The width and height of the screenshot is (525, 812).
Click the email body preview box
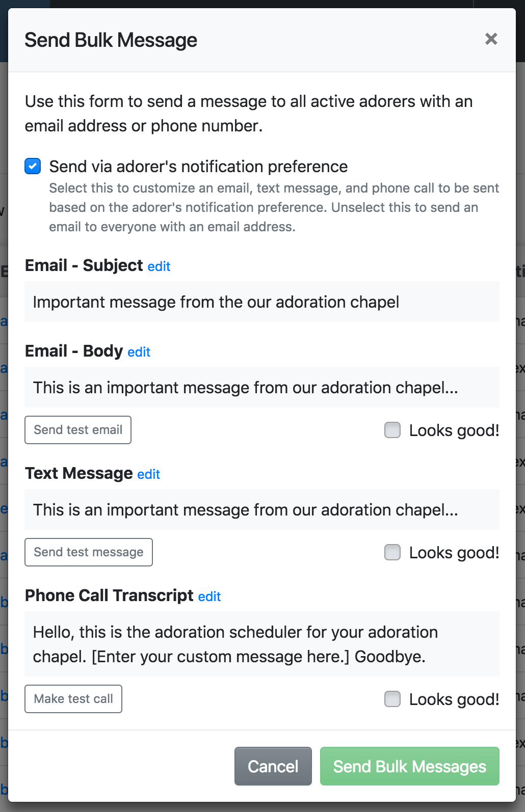click(x=261, y=388)
